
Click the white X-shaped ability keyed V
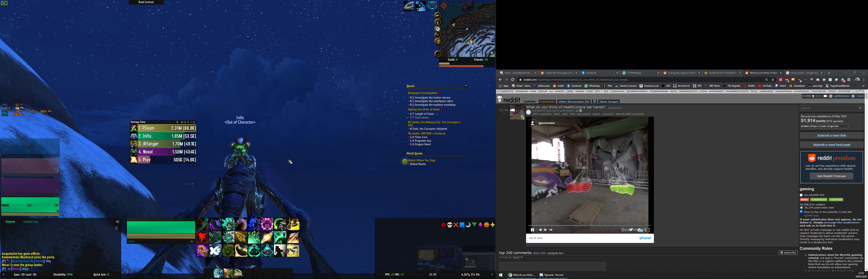click(215, 250)
